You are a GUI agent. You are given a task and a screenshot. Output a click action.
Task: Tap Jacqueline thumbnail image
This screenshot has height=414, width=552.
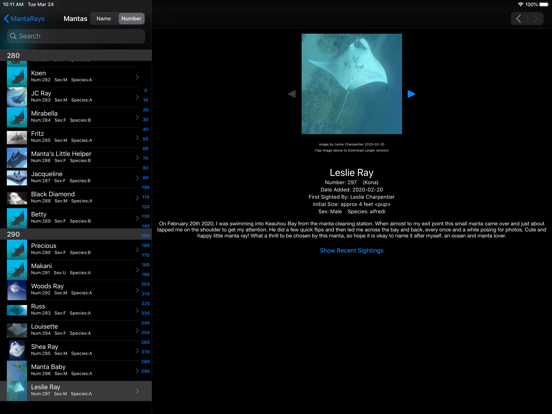17,178
